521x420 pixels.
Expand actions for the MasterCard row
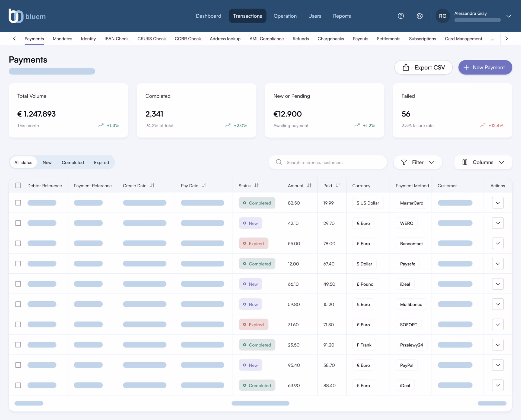pyautogui.click(x=498, y=203)
